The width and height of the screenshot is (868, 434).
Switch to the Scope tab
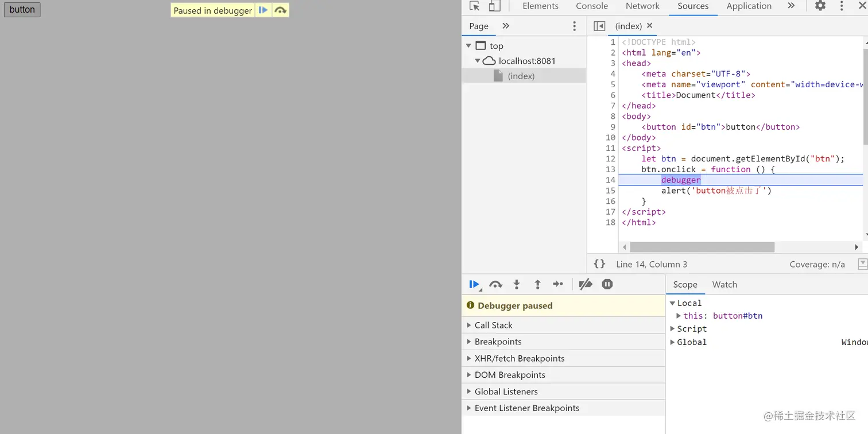point(685,284)
